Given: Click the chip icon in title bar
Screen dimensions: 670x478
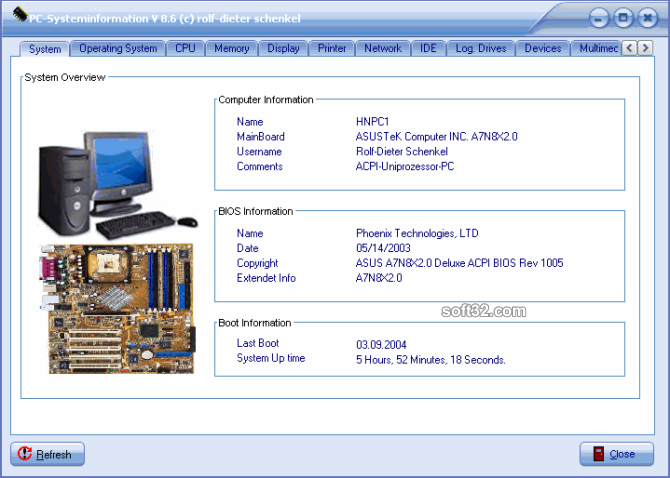Looking at the screenshot, I should 20,15.
